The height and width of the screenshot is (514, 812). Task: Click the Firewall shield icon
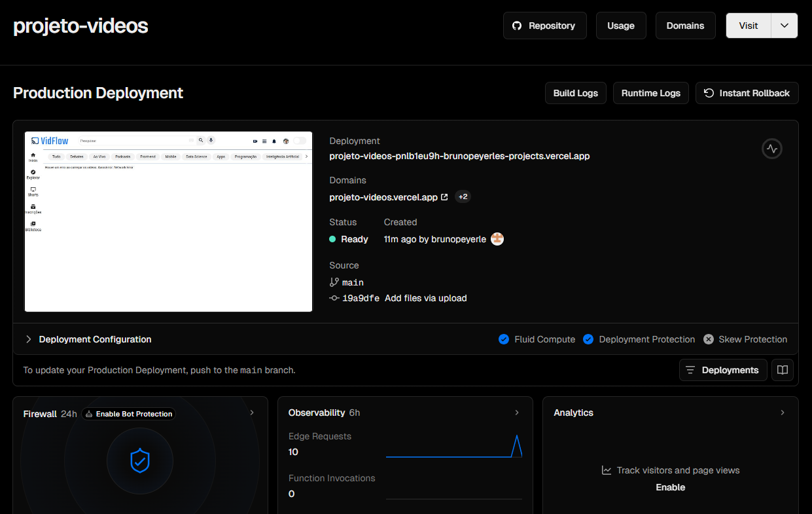[140, 461]
